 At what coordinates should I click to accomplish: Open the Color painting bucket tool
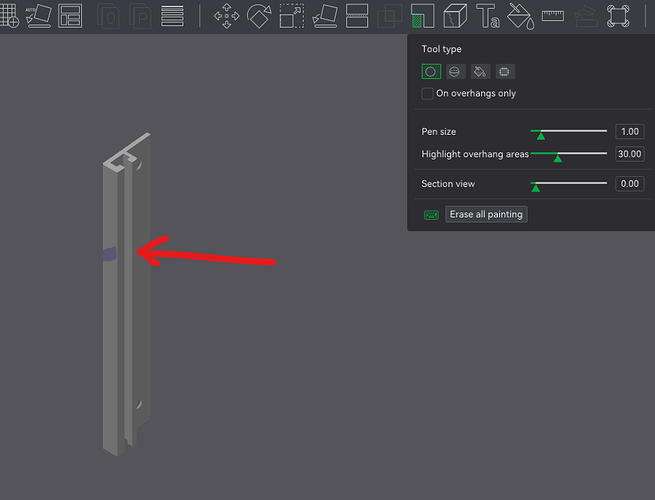pos(520,16)
